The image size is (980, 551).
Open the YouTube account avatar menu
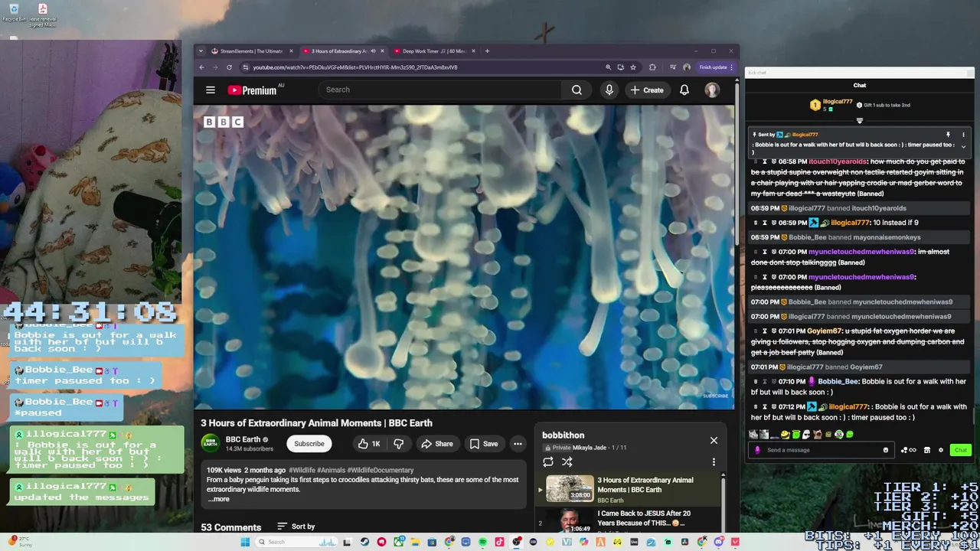coord(712,90)
